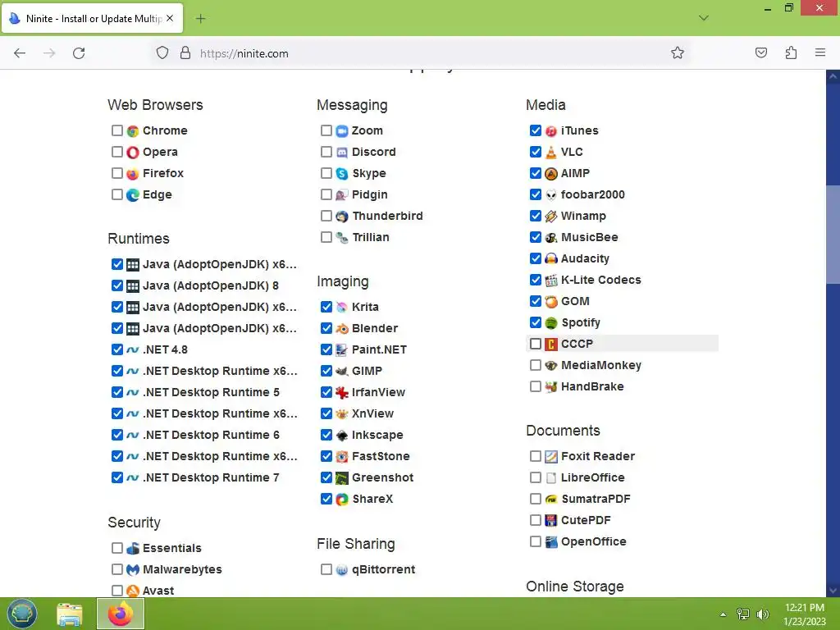Click the Audacity headphones icon
This screenshot has height=630, width=840.
click(x=550, y=258)
